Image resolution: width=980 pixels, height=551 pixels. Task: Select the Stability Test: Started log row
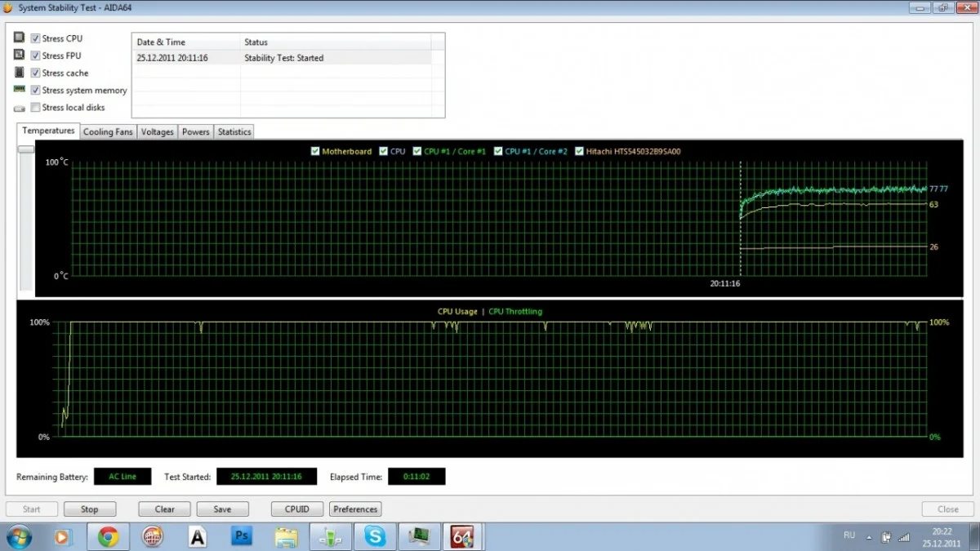pos(283,58)
